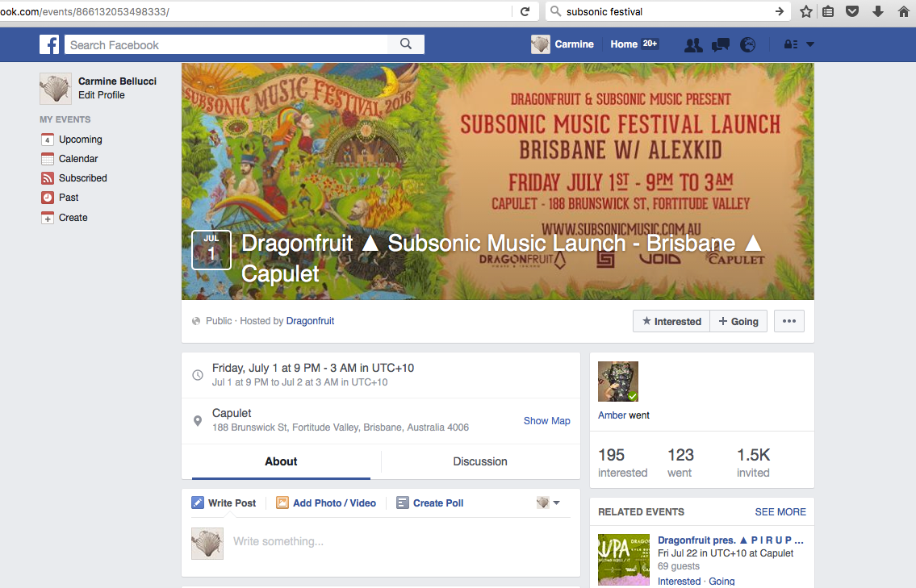Click the Facebook search magnifier button
Image resolution: width=916 pixels, height=588 pixels.
(406, 44)
